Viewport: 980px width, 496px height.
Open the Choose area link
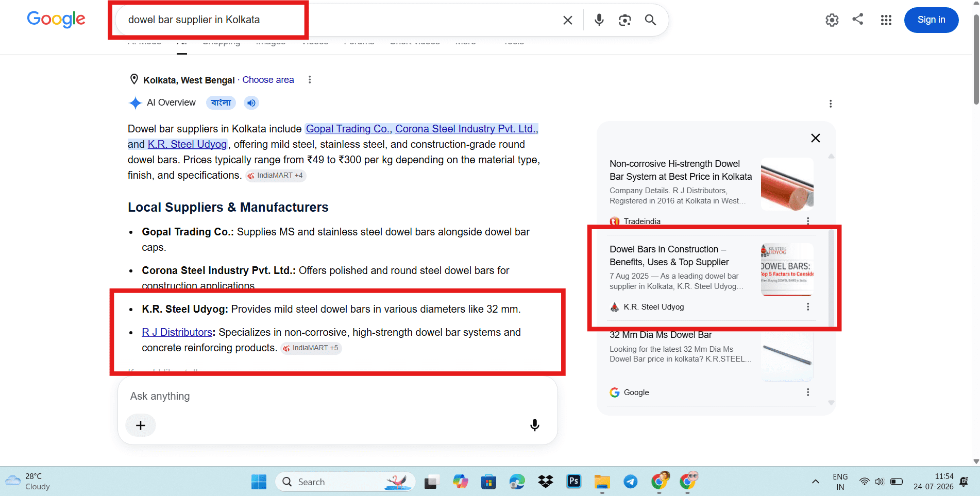tap(268, 80)
